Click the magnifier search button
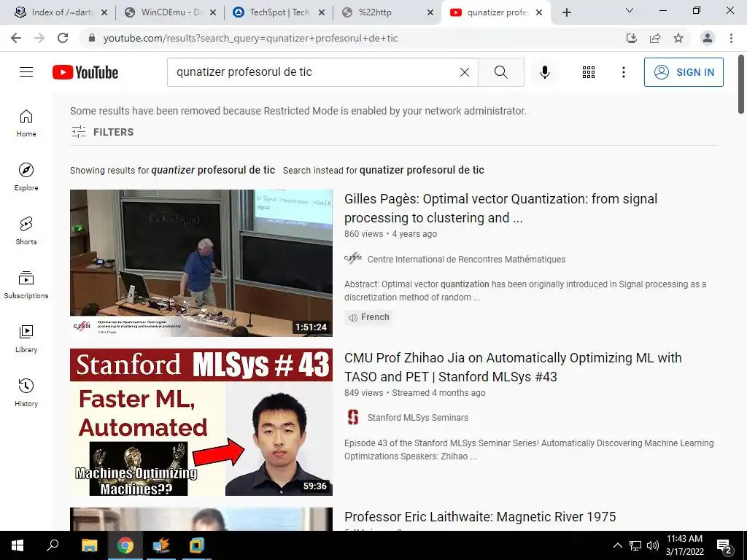Image resolution: width=747 pixels, height=560 pixels. click(500, 72)
